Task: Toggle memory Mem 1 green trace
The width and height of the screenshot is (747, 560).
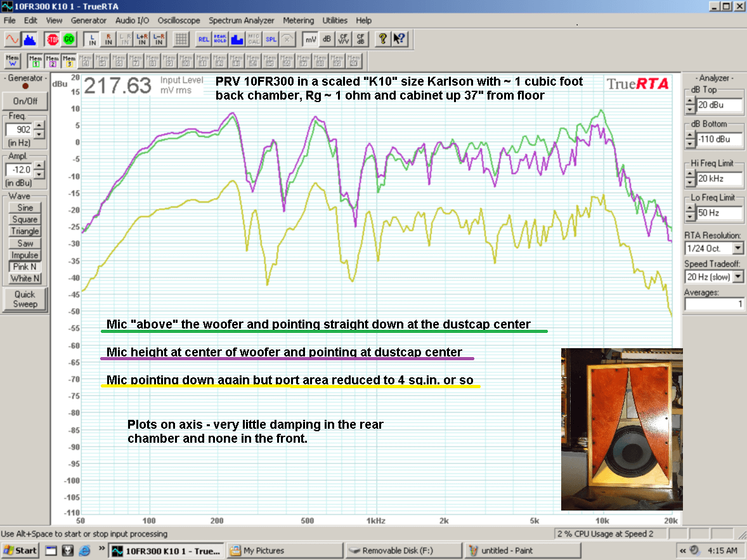Action: 36,61
